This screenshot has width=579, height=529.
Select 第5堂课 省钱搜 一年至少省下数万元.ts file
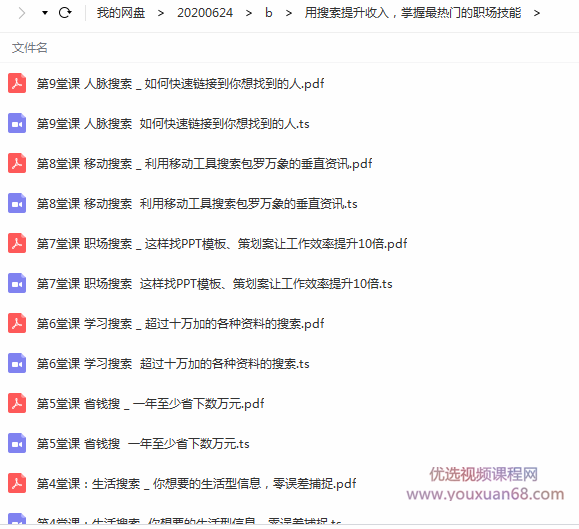pos(143,443)
